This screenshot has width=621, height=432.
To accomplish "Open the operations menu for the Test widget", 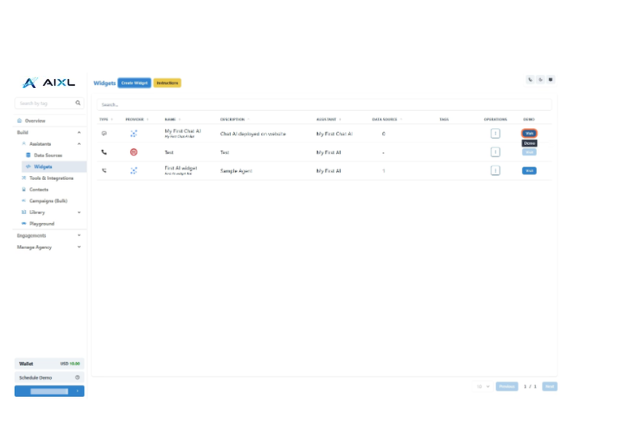I will (x=495, y=152).
